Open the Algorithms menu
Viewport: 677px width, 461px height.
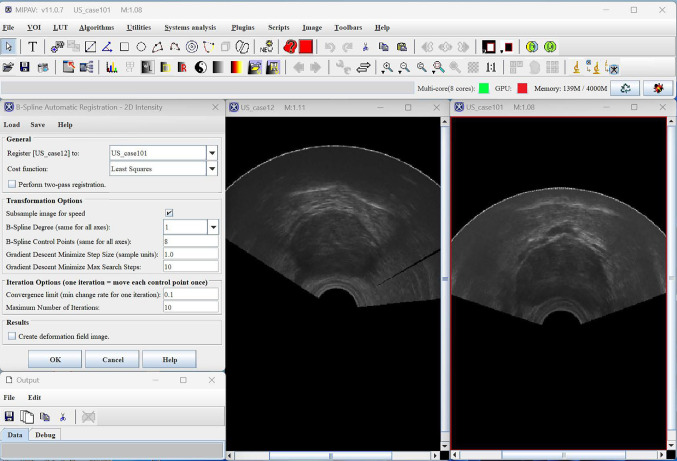tap(98, 27)
